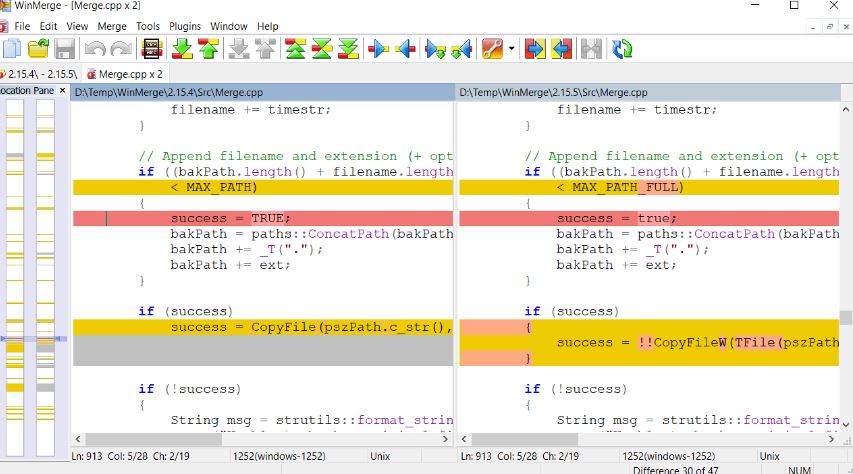Click the Copy all to left icon
The width and height of the screenshot is (853, 474).
pyautogui.click(x=562, y=49)
